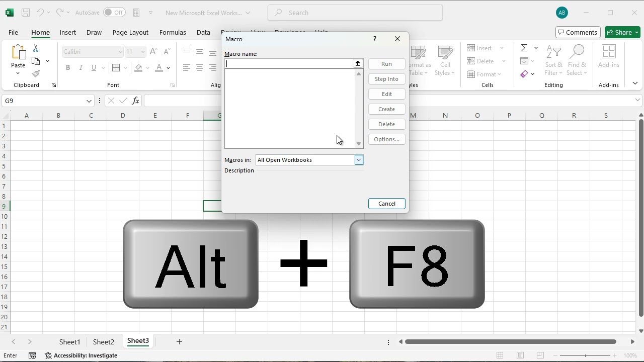Open Find & Select magnifier menu
644x362 pixels.
click(x=577, y=60)
